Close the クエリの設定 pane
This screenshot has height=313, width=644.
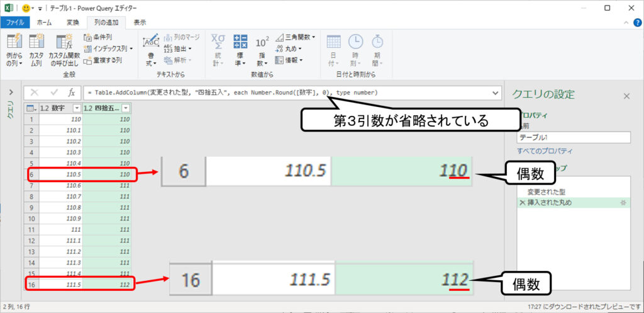[626, 96]
